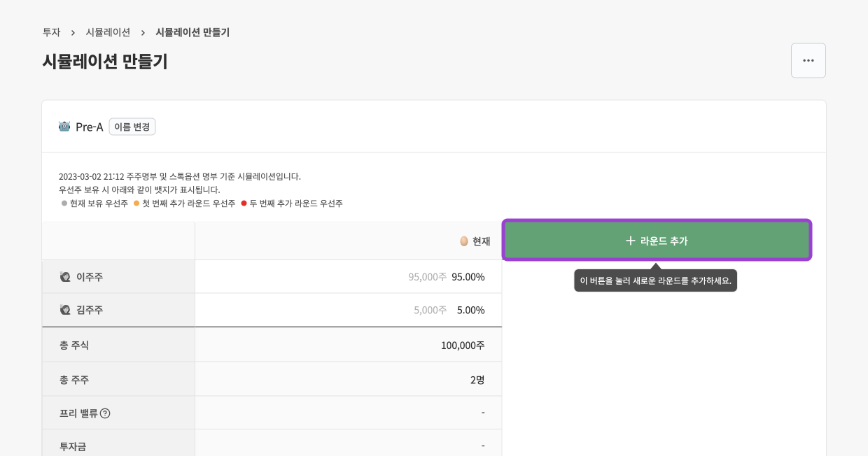Select the red 두 번째 추가 라운드 badge dot

pyautogui.click(x=244, y=204)
